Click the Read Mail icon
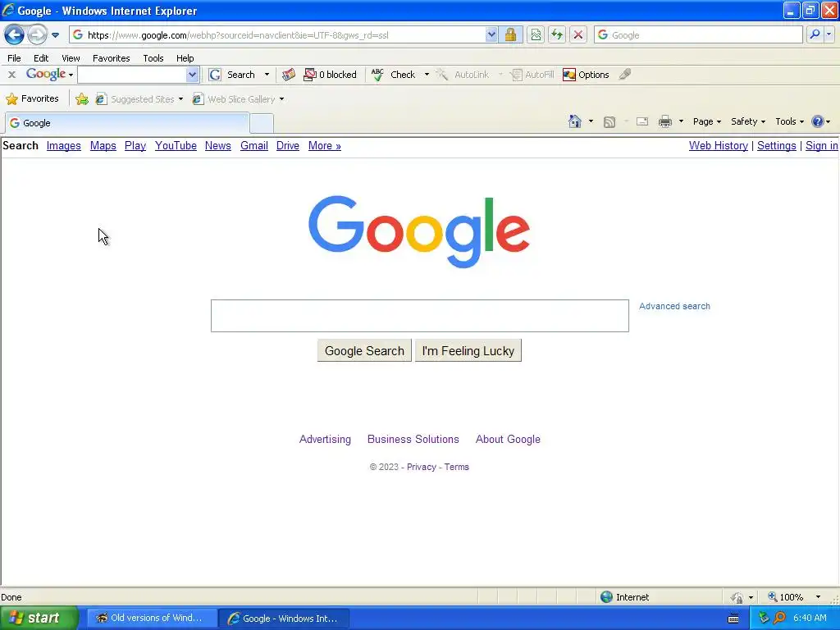The width and height of the screenshot is (840, 630). 642,121
